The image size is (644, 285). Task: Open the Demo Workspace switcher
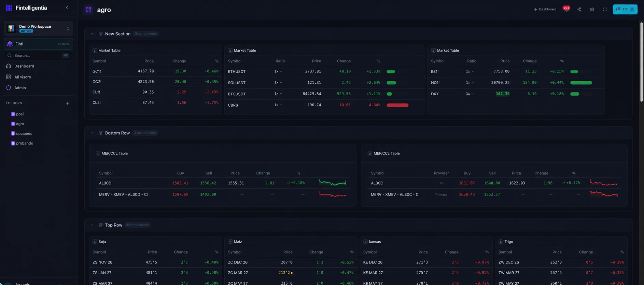[39, 28]
